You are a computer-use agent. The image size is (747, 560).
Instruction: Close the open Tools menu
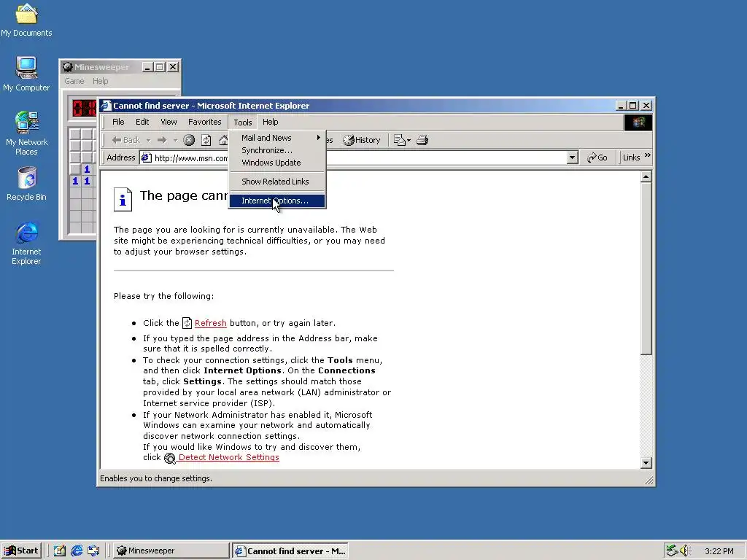(242, 122)
